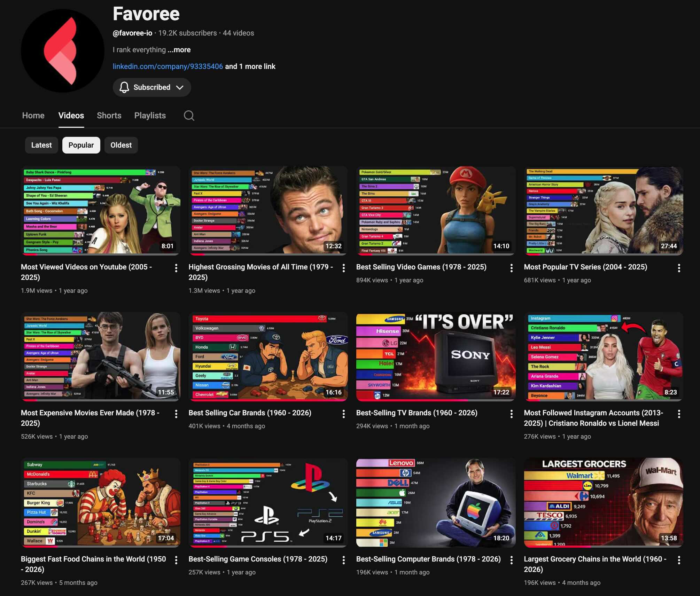Expand channel description with ...more

click(x=179, y=50)
